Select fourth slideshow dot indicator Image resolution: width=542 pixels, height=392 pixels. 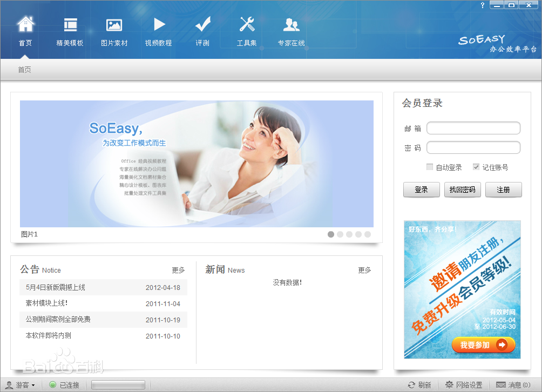pos(358,234)
